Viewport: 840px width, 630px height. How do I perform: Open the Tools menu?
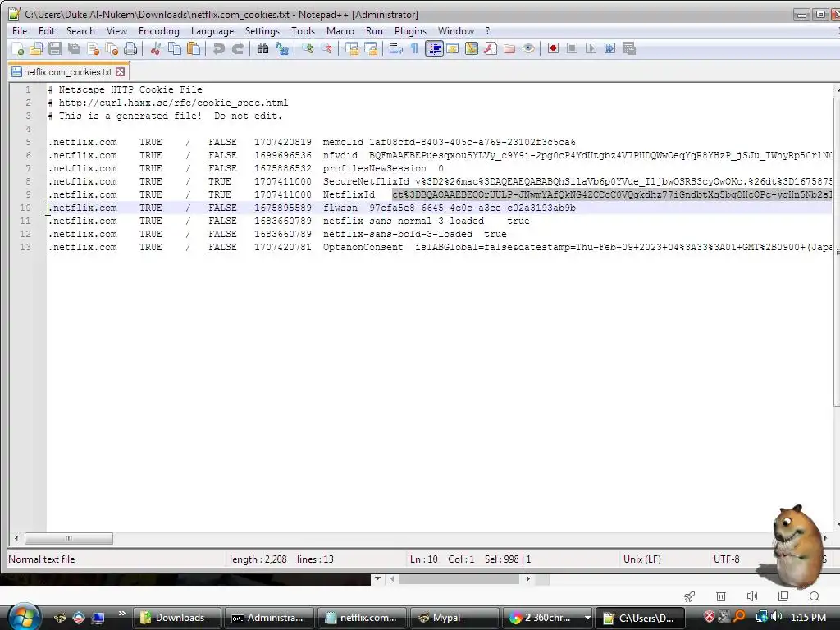tap(304, 31)
